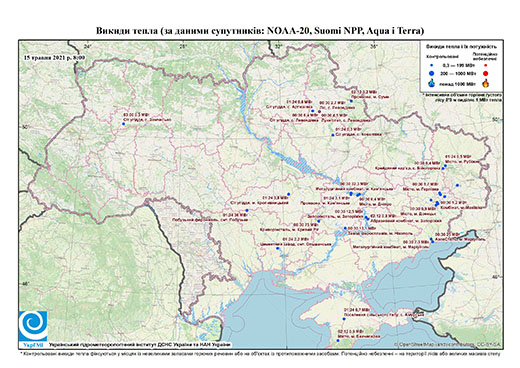Select the blue marker cluster at Запоріжжя
The width and height of the screenshot is (520, 368).
[367, 218]
